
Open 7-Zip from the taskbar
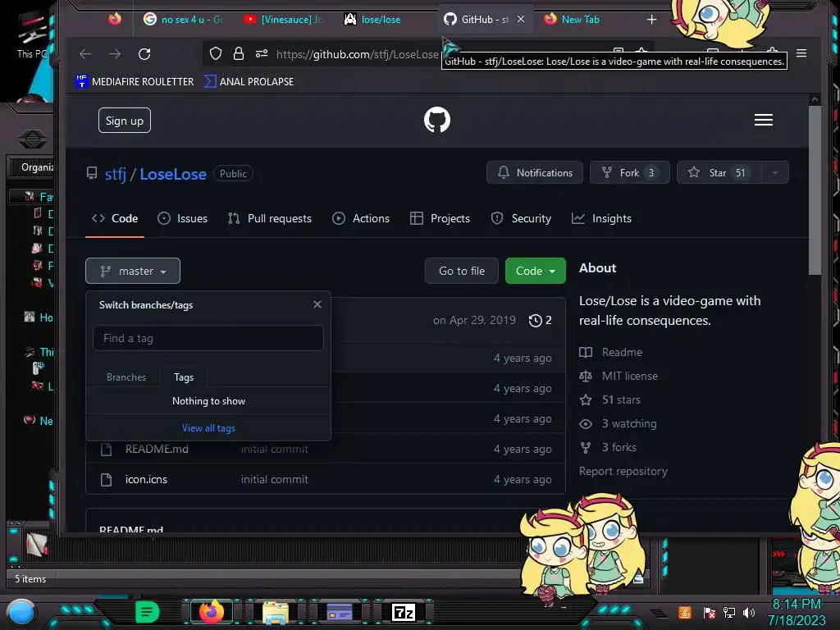pos(404,612)
